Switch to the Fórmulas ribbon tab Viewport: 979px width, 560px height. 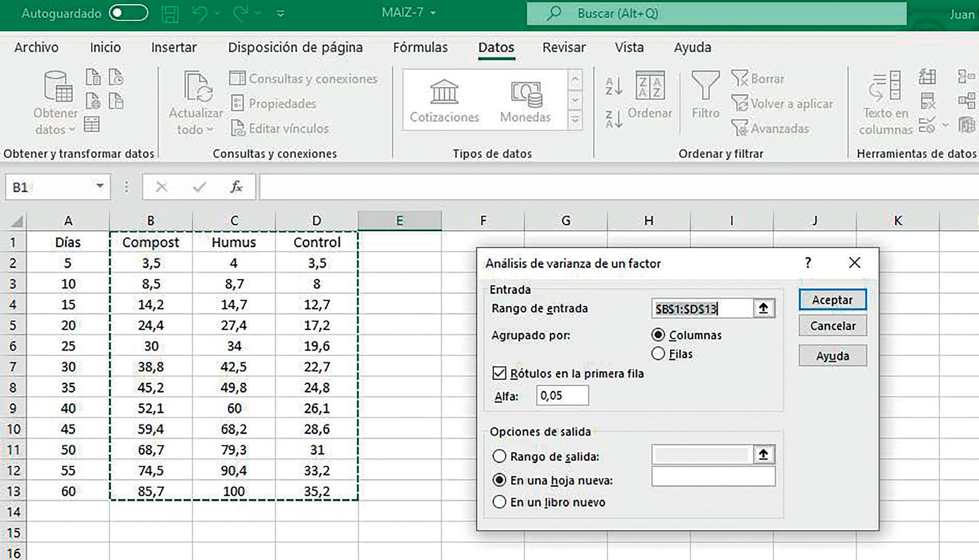tap(420, 47)
